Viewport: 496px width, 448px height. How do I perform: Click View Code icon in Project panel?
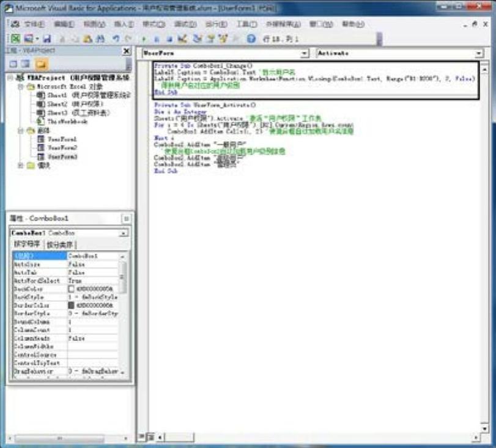coord(13,64)
